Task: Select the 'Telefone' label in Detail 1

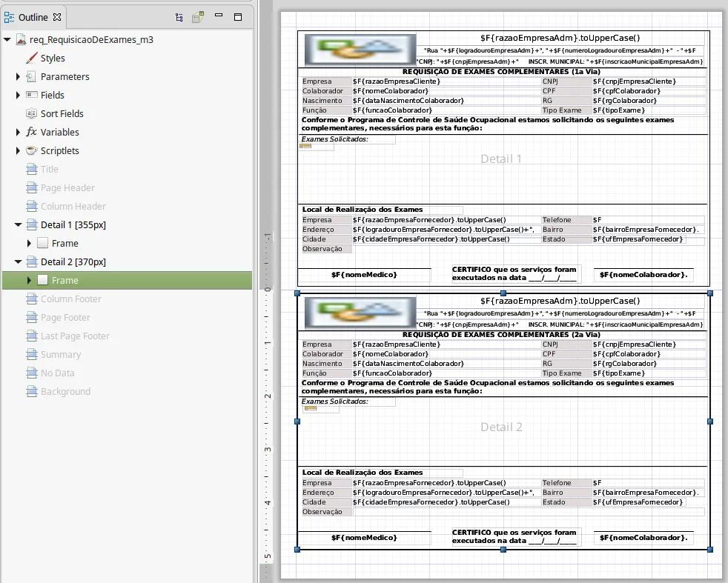Action: click(566, 220)
